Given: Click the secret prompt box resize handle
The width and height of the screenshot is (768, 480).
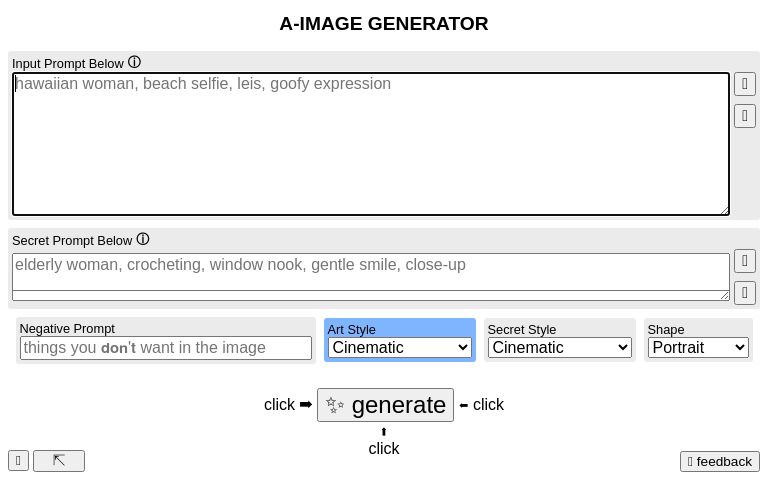Looking at the screenshot, I should tap(725, 295).
